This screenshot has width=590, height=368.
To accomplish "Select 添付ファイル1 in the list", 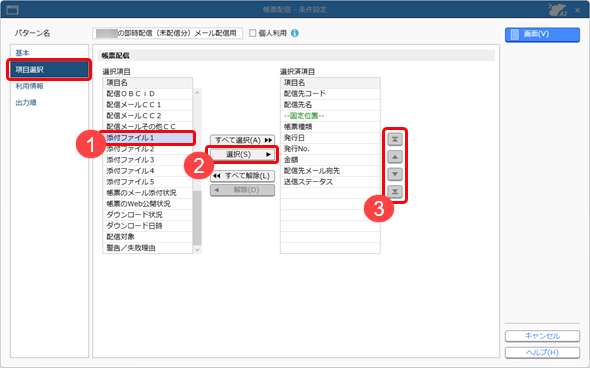I will (148, 138).
